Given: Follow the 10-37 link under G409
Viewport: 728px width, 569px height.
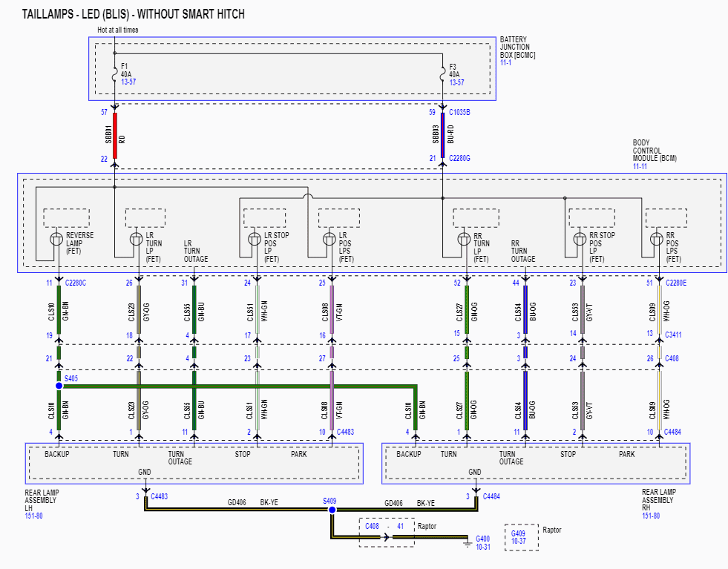Looking at the screenshot, I should pos(519,541).
